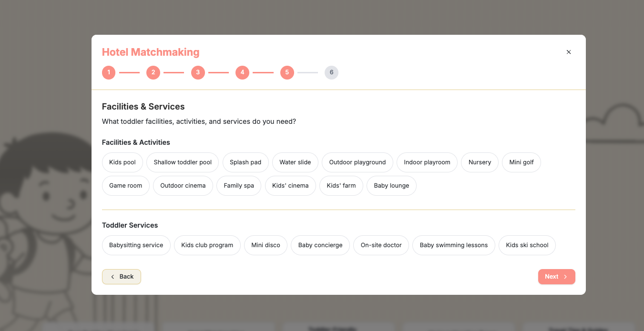This screenshot has height=331, width=644.
Task: Choose the Mini disco service
Action: pos(266,245)
